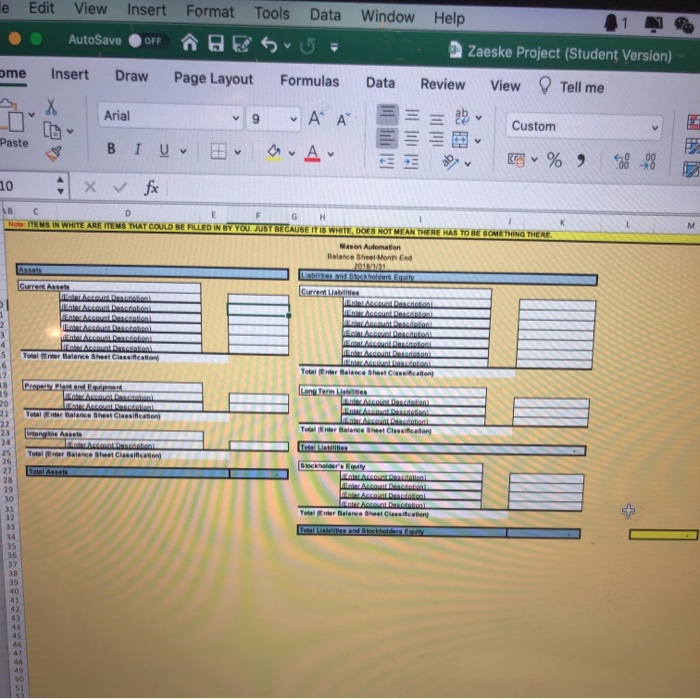
Task: Switch to the Review ribbon tab
Action: pos(442,84)
